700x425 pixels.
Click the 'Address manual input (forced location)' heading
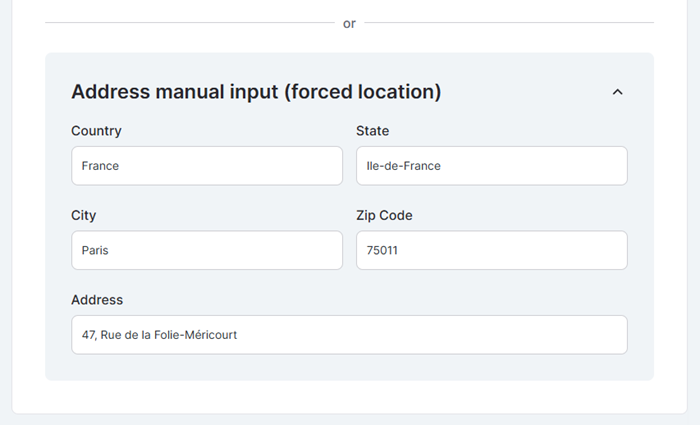click(x=256, y=92)
